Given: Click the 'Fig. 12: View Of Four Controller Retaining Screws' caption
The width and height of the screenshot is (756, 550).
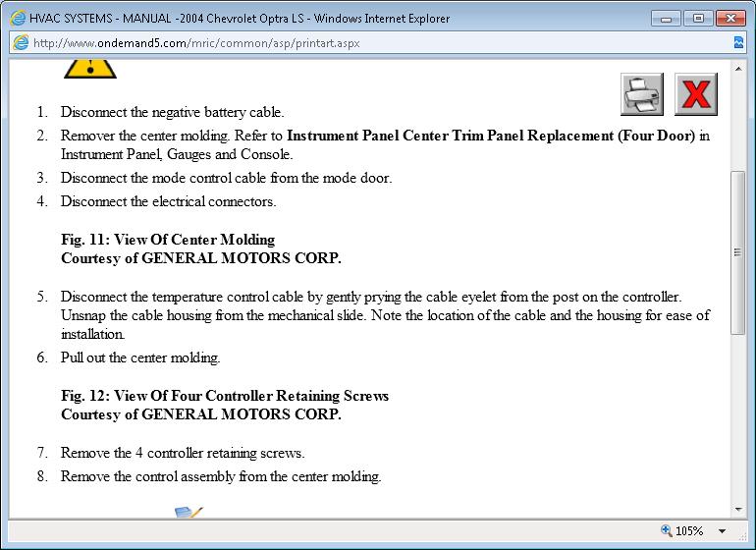Looking at the screenshot, I should (x=225, y=396).
